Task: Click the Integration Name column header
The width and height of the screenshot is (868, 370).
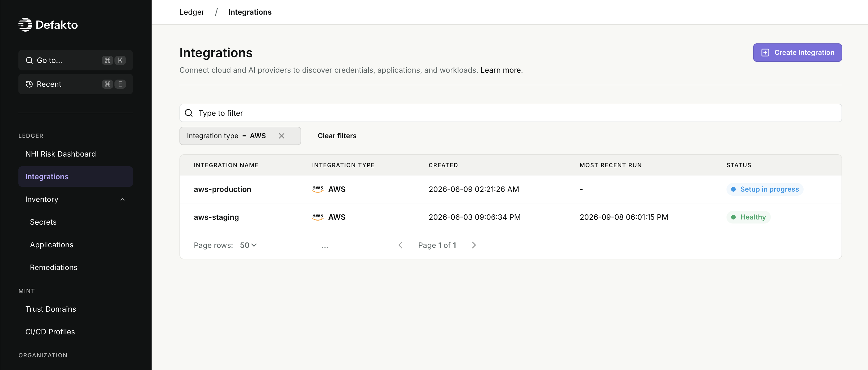Action: [x=226, y=165]
